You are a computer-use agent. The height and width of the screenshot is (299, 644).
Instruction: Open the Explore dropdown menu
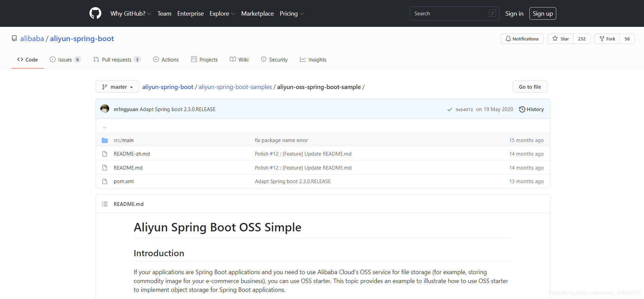click(x=222, y=14)
